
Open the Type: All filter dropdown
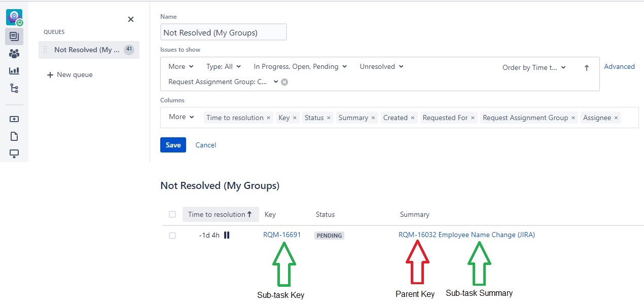point(223,66)
